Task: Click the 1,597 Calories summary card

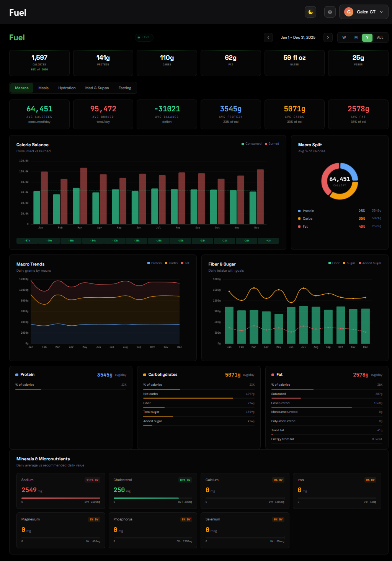Action: [x=39, y=63]
